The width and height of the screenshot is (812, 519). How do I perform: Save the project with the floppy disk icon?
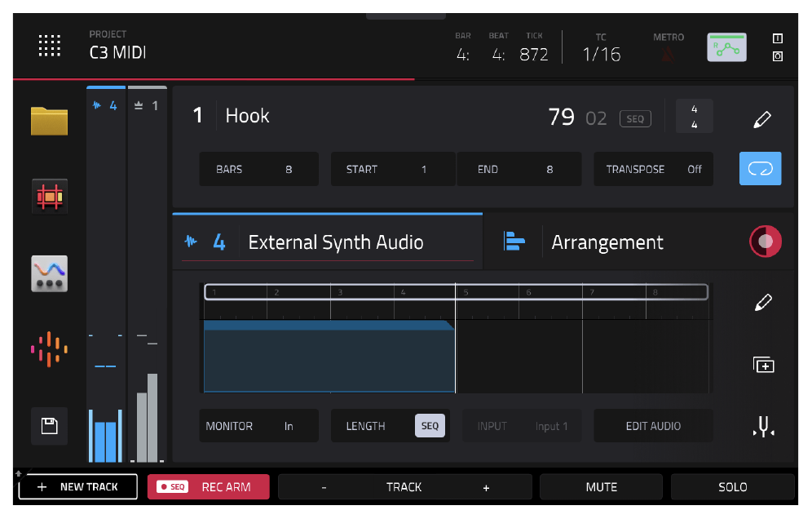pos(49,426)
